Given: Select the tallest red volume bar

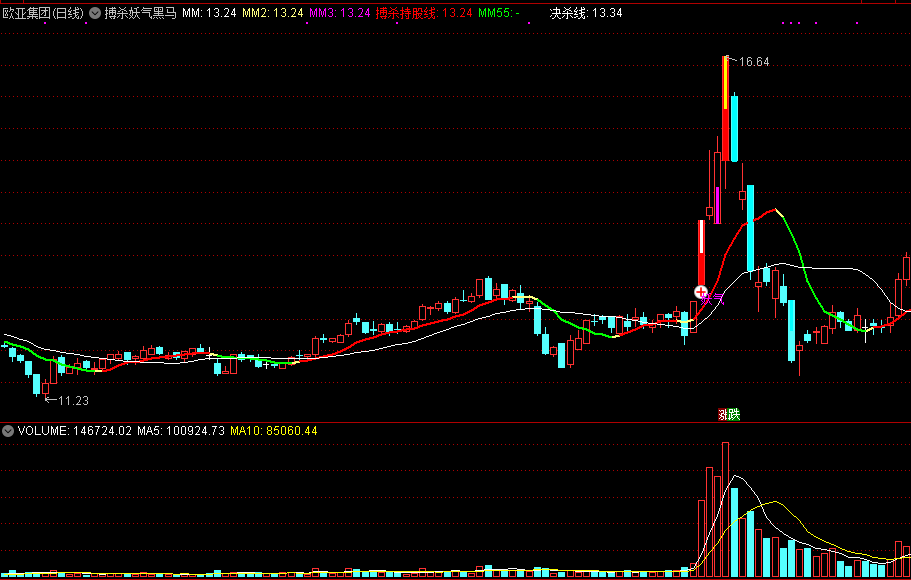Looking at the screenshot, I should click(726, 510).
